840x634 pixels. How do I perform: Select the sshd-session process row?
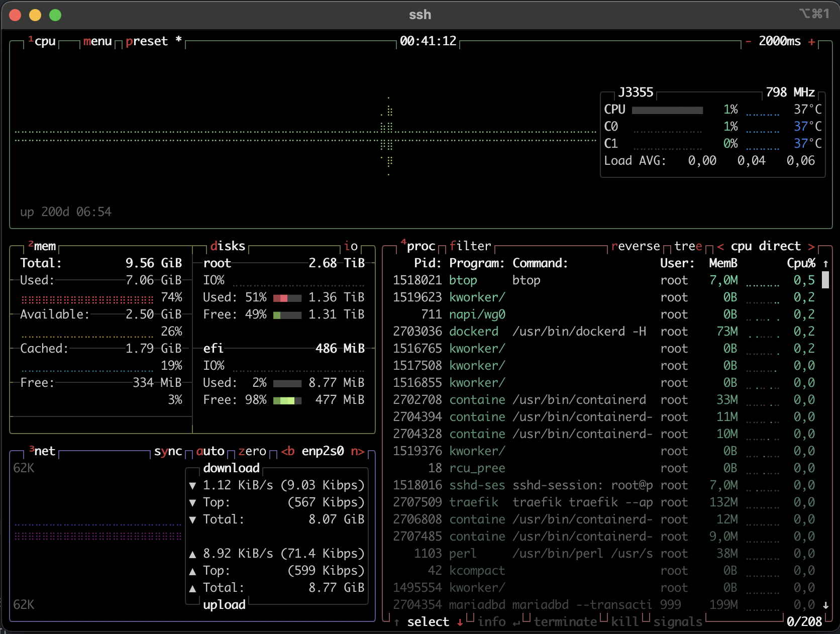click(x=604, y=485)
